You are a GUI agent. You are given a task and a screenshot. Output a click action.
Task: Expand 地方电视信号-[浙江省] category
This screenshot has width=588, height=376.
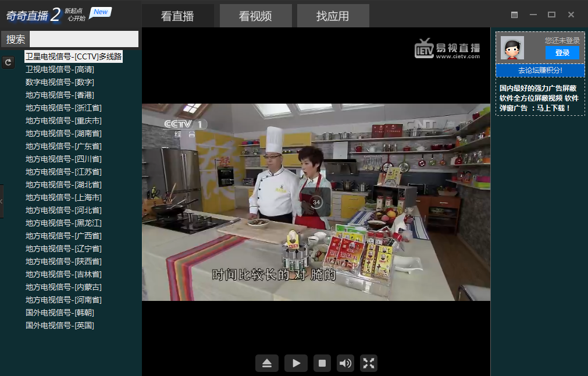(63, 108)
